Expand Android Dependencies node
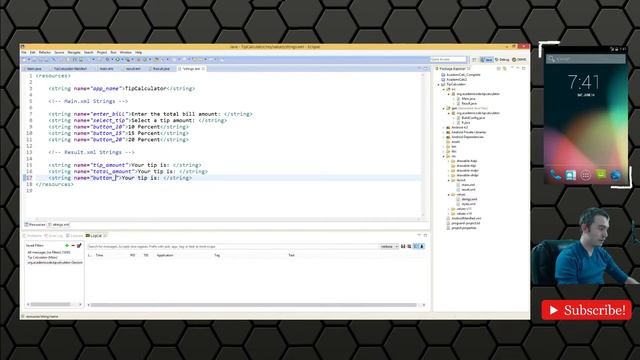 tap(444, 137)
